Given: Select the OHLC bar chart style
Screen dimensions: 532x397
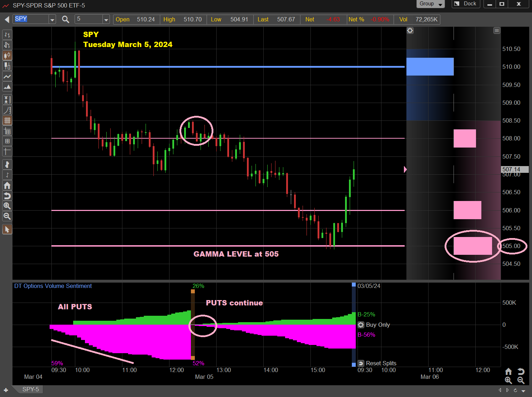Looking at the screenshot, I should (7, 35).
